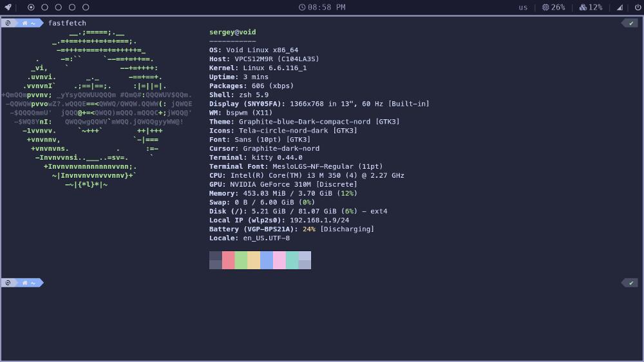Click the checkmark status on the empty prompt
This screenshot has width=644, height=362.
pos(631,283)
